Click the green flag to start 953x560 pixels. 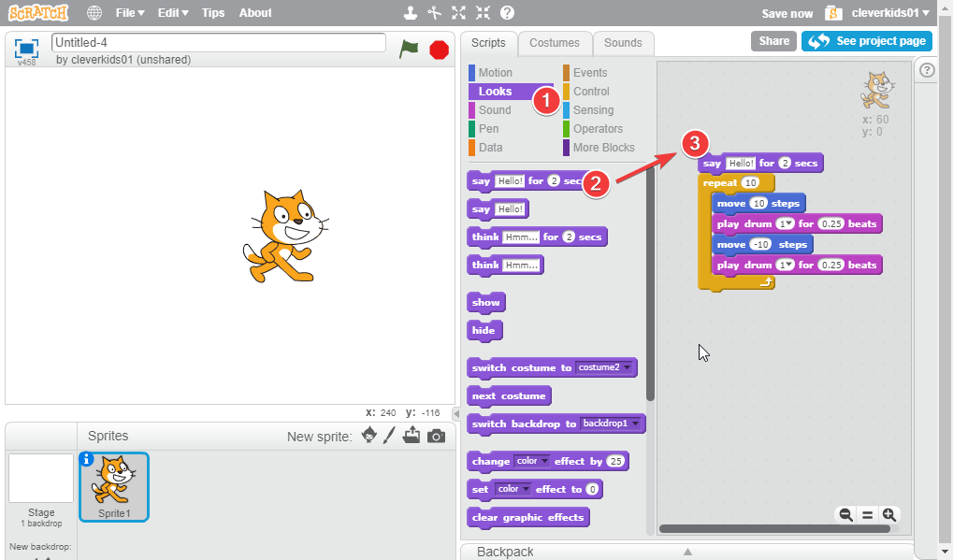409,49
